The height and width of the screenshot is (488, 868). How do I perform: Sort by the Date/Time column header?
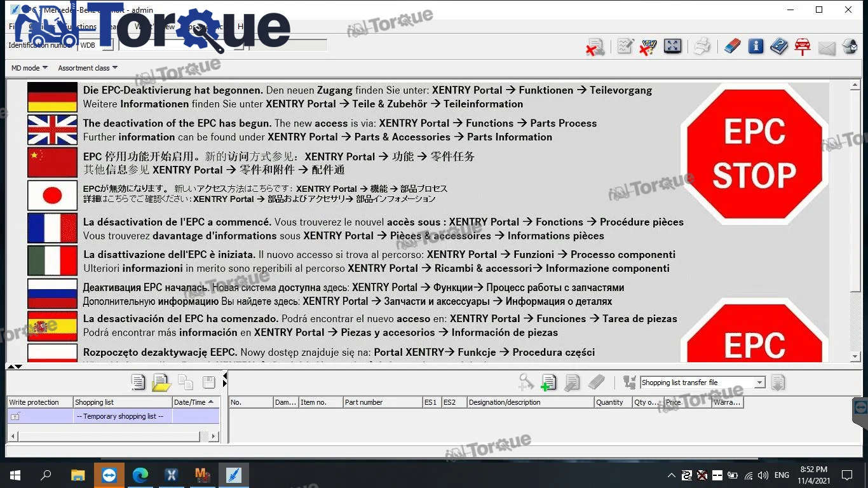point(196,402)
